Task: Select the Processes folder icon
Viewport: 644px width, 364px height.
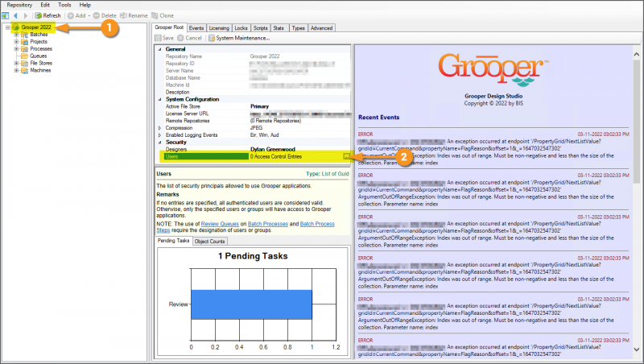Action: click(24, 49)
